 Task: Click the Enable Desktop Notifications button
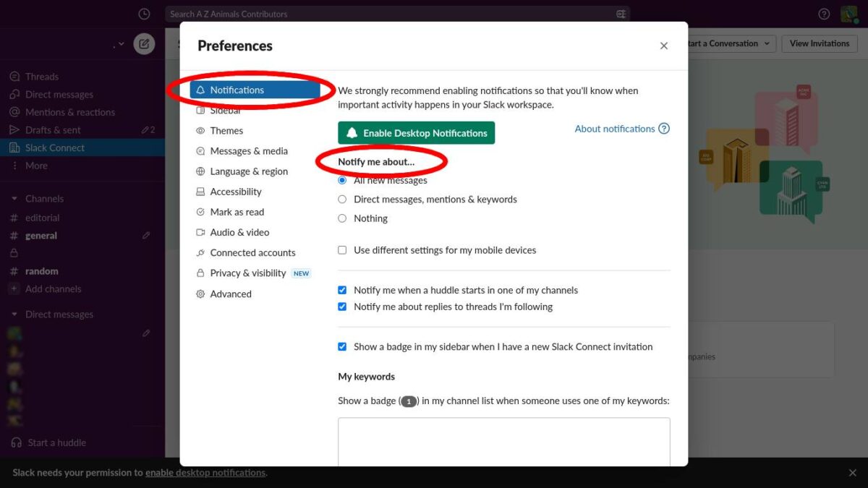point(417,133)
